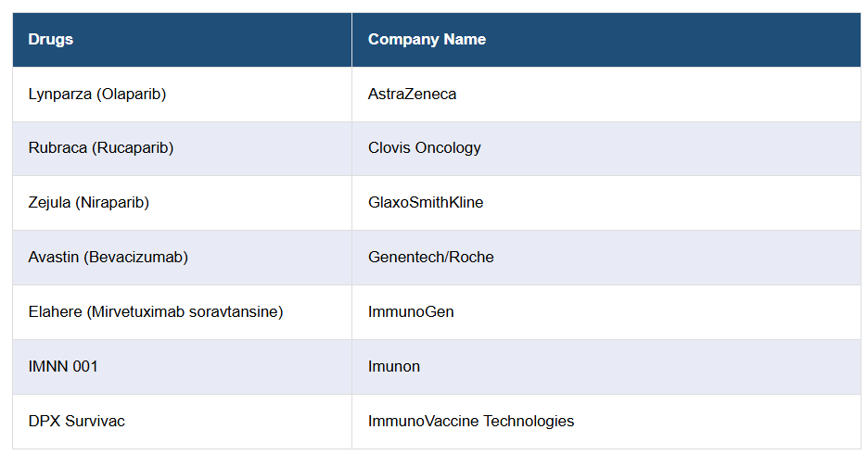The width and height of the screenshot is (868, 455).
Task: Select the Zejula (Niraparib) cell
Action: point(89,202)
